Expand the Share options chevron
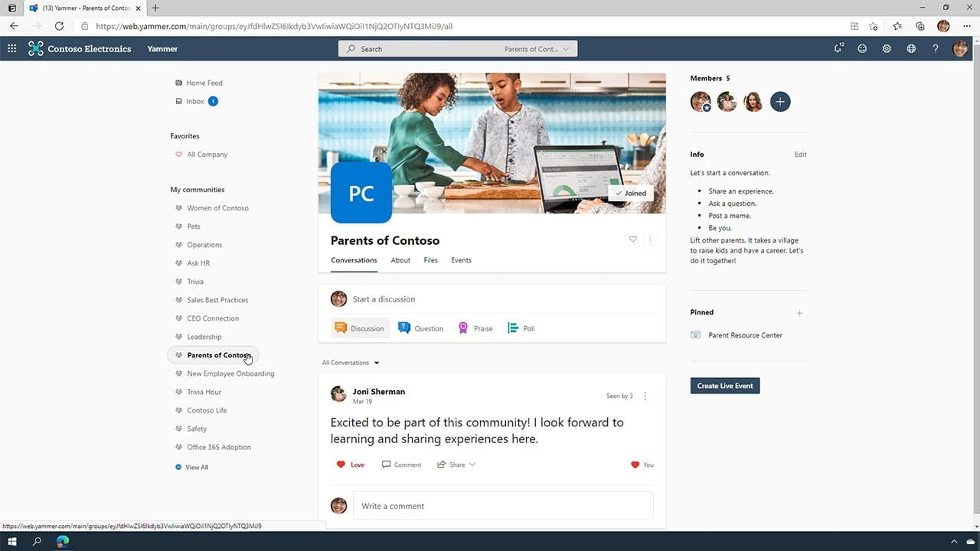980x551 pixels. click(x=472, y=465)
